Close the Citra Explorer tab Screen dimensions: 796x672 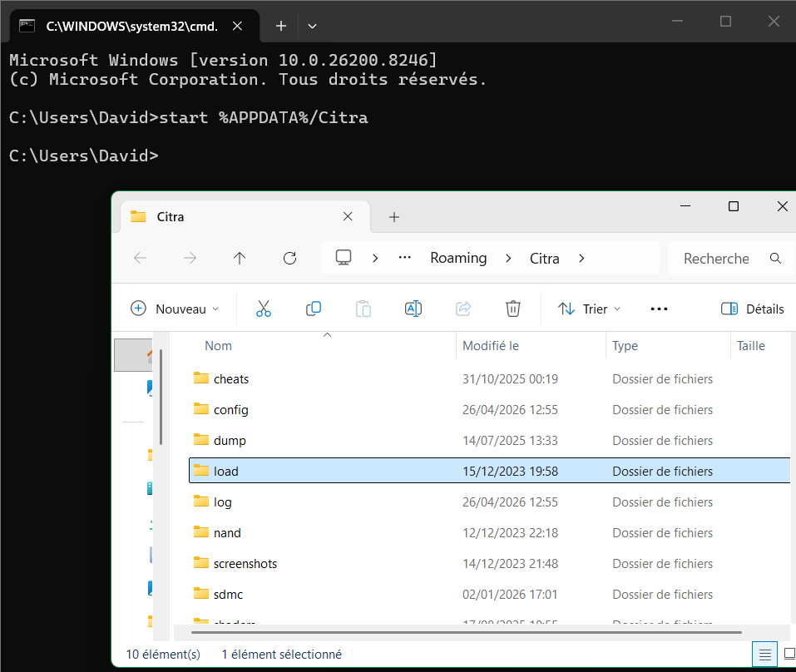(x=348, y=217)
